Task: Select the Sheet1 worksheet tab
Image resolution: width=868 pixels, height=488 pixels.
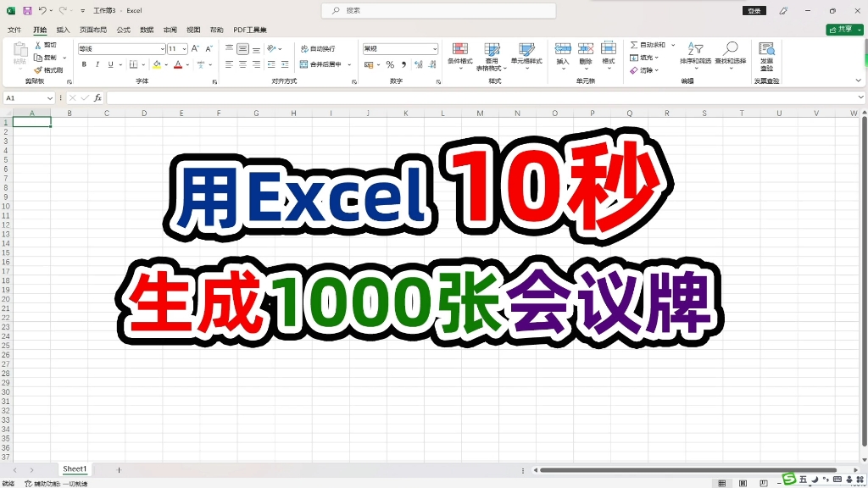Action: pos(75,469)
